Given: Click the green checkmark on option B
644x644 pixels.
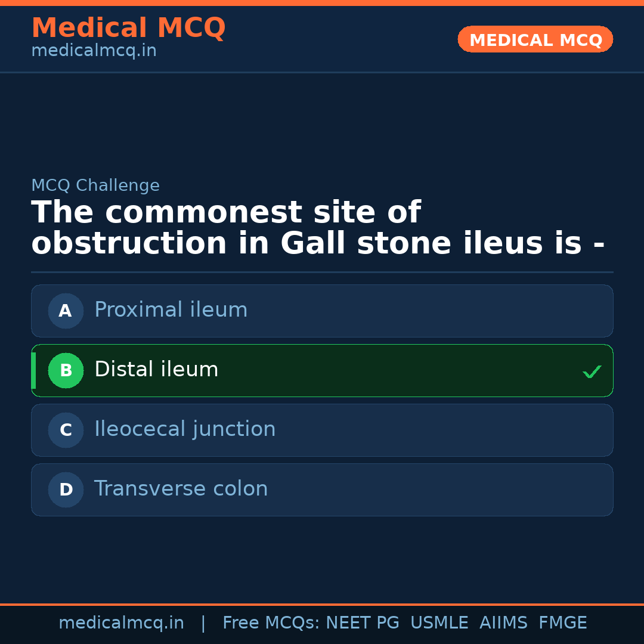Looking at the screenshot, I should coord(592,371).
